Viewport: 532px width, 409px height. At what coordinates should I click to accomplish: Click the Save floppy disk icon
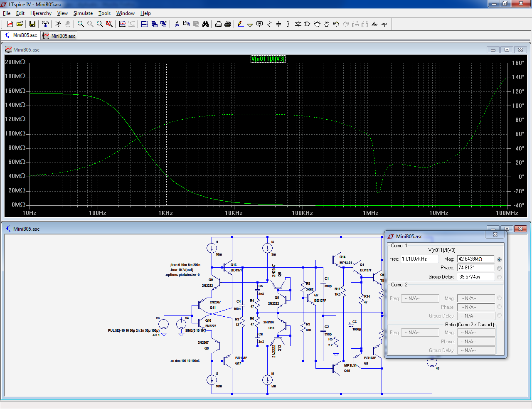coord(32,24)
